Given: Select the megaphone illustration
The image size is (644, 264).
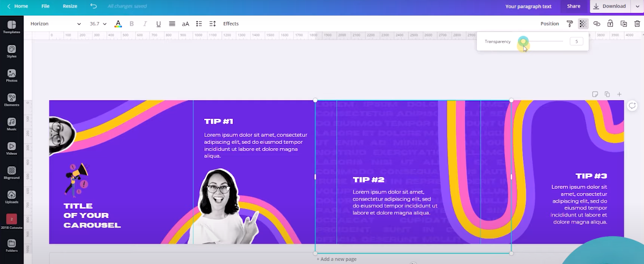Looking at the screenshot, I should [76, 180].
